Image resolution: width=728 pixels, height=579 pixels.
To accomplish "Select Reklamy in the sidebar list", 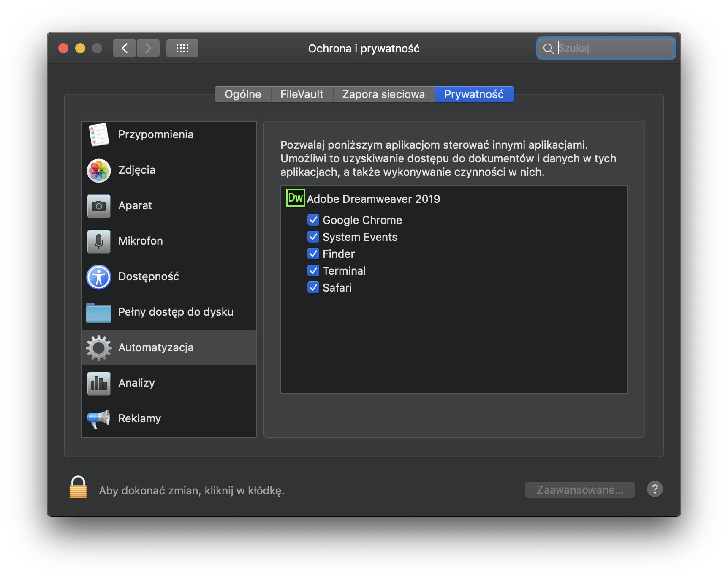I will tap(169, 419).
